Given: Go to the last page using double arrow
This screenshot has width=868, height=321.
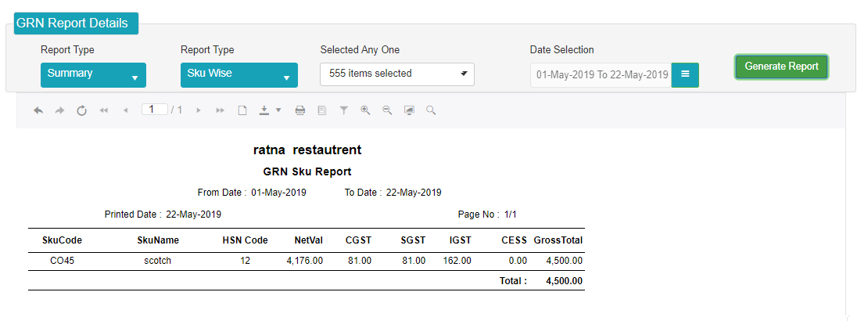Looking at the screenshot, I should tap(221, 110).
